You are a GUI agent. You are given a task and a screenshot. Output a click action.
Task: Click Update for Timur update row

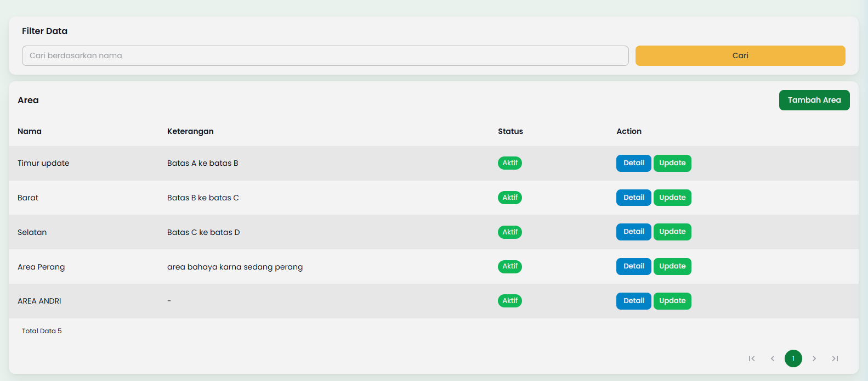[x=672, y=163]
